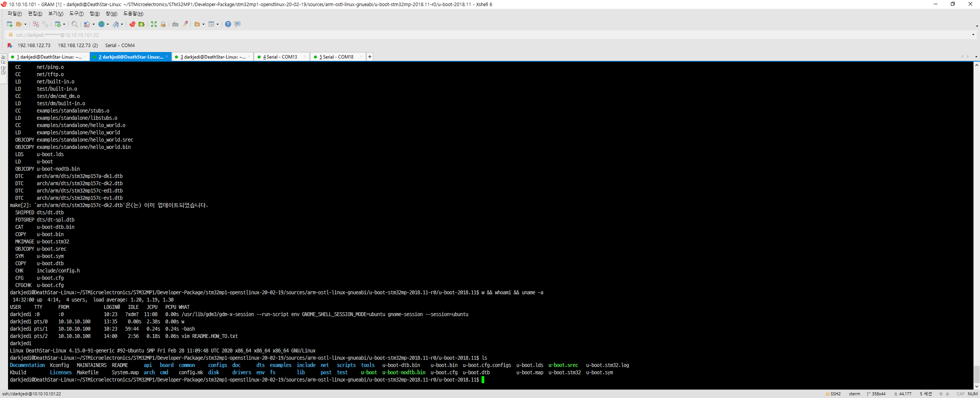Click the status bar down arrow icon

tap(947, 394)
